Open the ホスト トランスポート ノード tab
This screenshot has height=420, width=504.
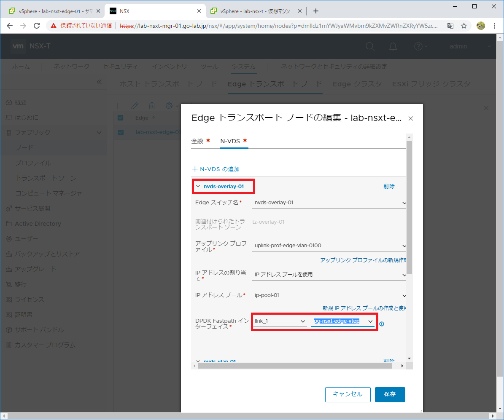coord(168,84)
